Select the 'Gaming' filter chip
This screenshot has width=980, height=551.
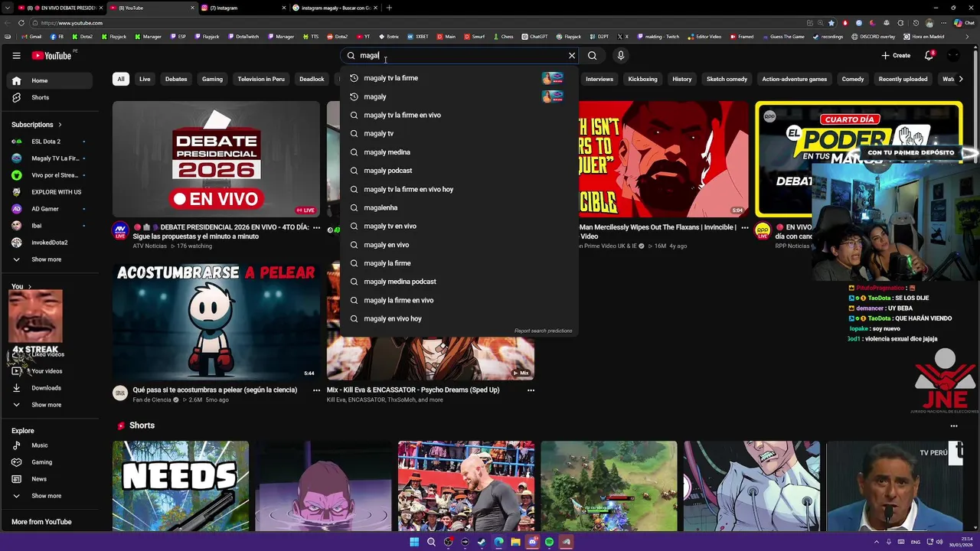point(212,79)
